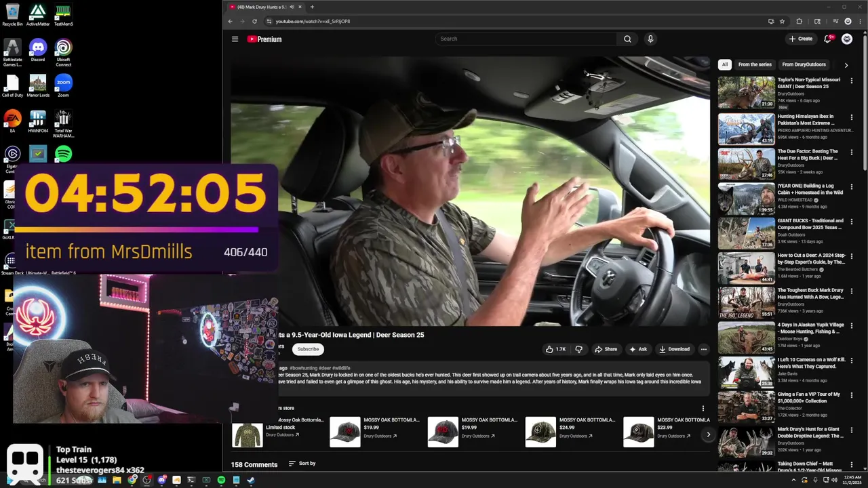
Task: Start voice search with microphone icon
Action: coord(650,39)
